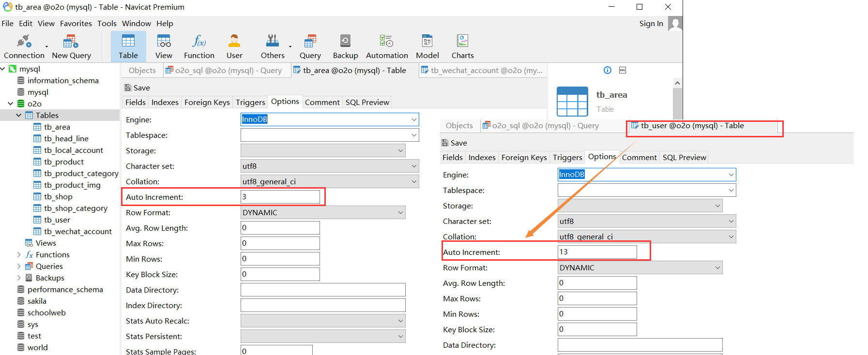The image size is (868, 355).
Task: Click the user avatar icon next to Sign In
Action: 675,23
